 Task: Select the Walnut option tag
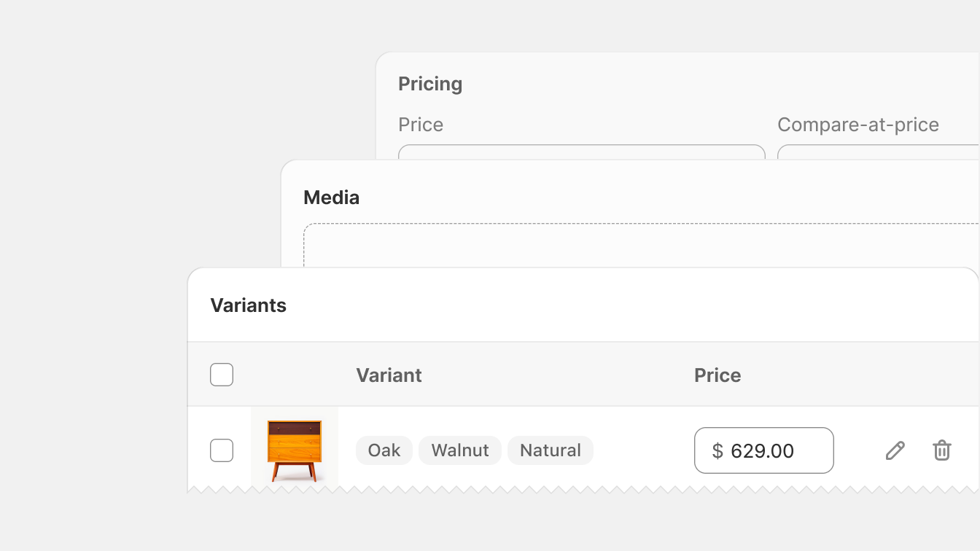point(460,450)
